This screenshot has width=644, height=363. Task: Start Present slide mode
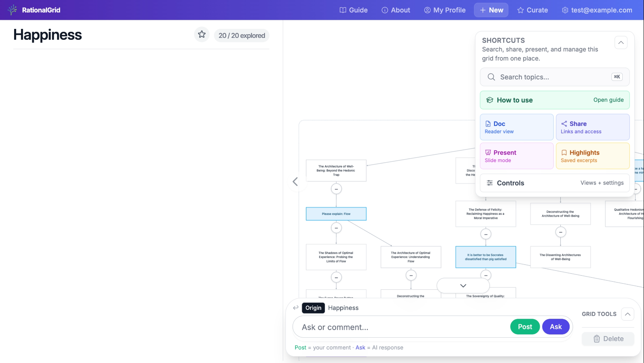pos(516,156)
